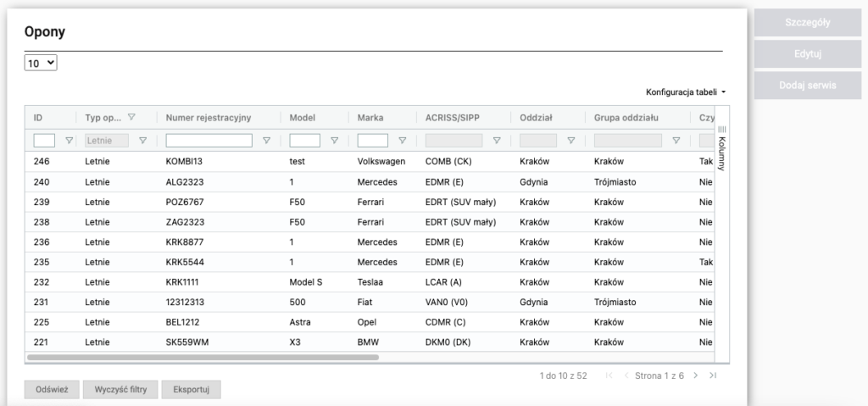Screen dimensions: 868x406
Task: Expand Konfiguracja tabeli dropdown
Action: coord(686,92)
